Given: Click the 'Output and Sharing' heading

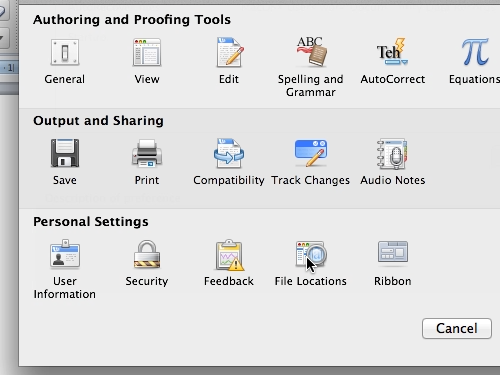Looking at the screenshot, I should [x=98, y=121].
